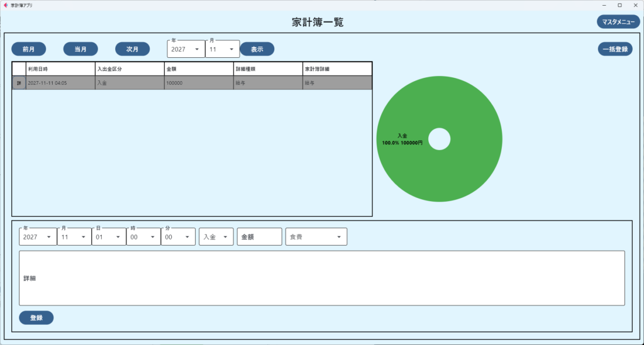Screen dimensions: 644x345
Task: Open the minute 分 dropdown
Action: pyautogui.click(x=177, y=237)
